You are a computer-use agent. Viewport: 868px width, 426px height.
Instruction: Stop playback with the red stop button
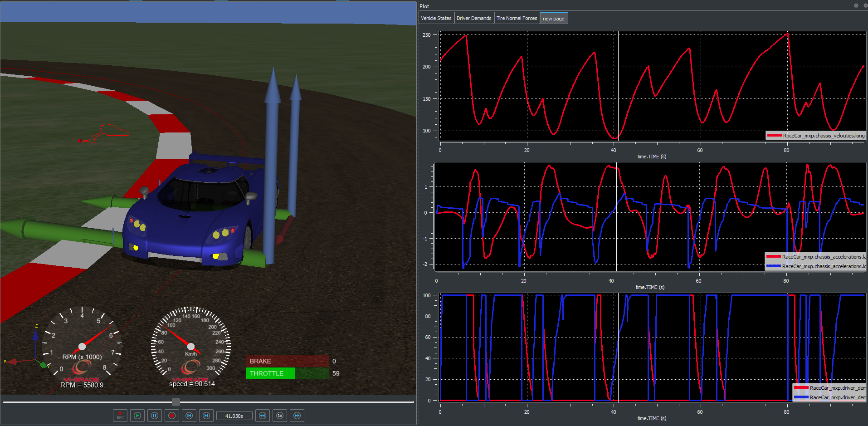(x=172, y=416)
